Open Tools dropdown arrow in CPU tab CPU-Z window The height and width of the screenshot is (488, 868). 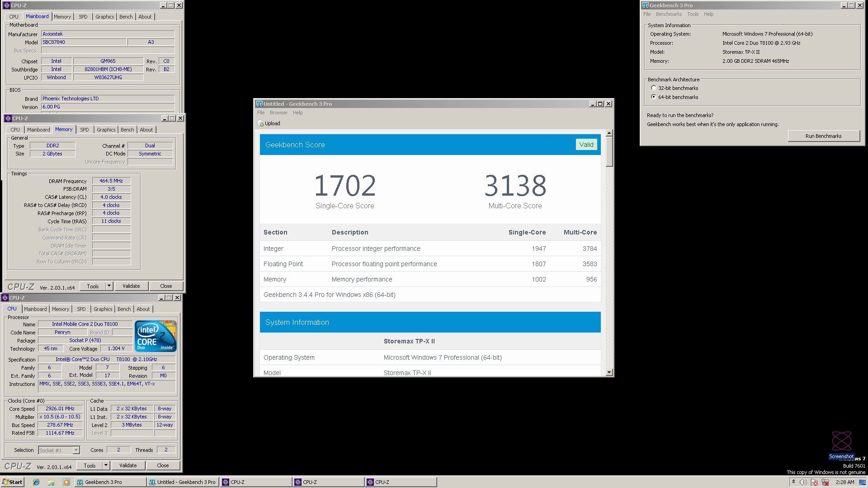[106, 465]
